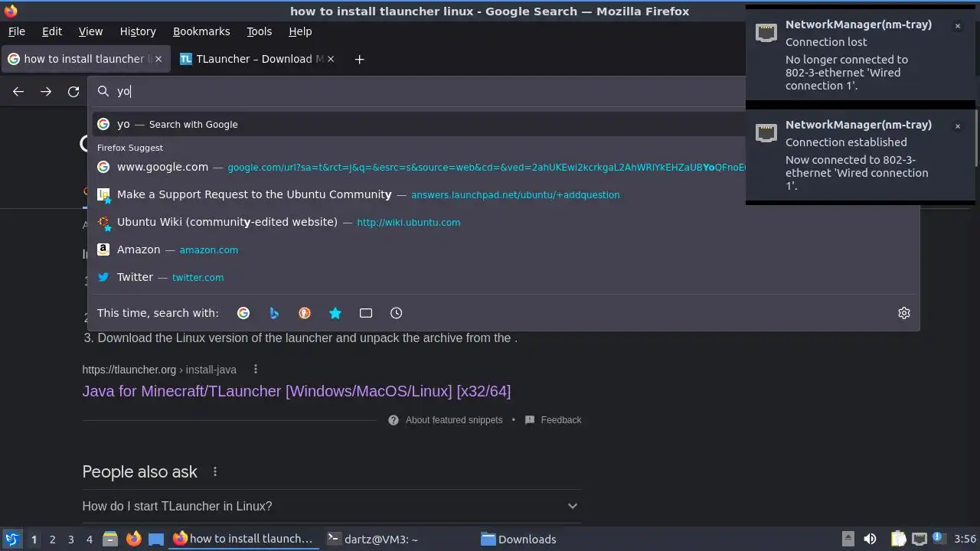Switch to workspace 1
Screen dimensions: 980x551
tap(34, 540)
